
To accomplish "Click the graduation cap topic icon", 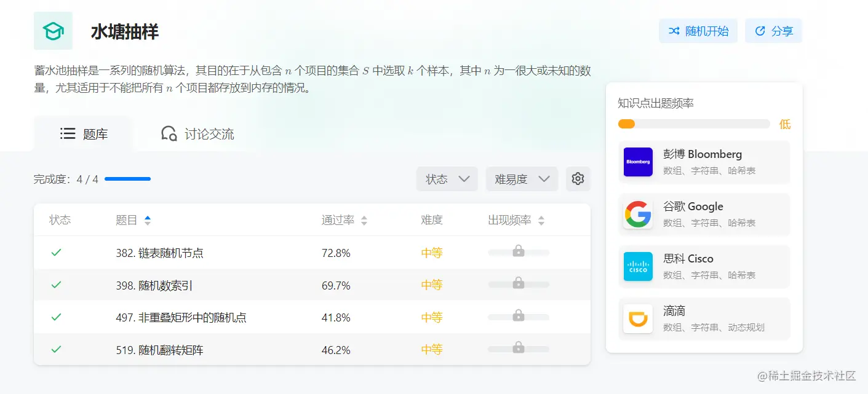I will (x=53, y=31).
